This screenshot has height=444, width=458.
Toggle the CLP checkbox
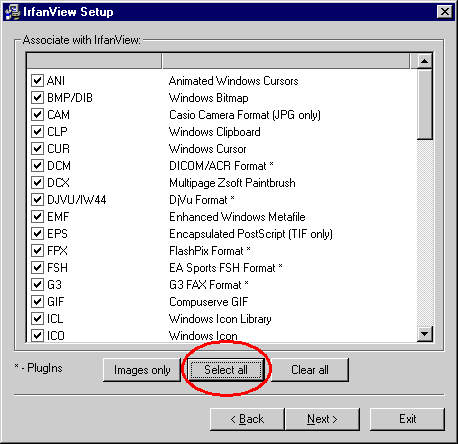click(37, 132)
